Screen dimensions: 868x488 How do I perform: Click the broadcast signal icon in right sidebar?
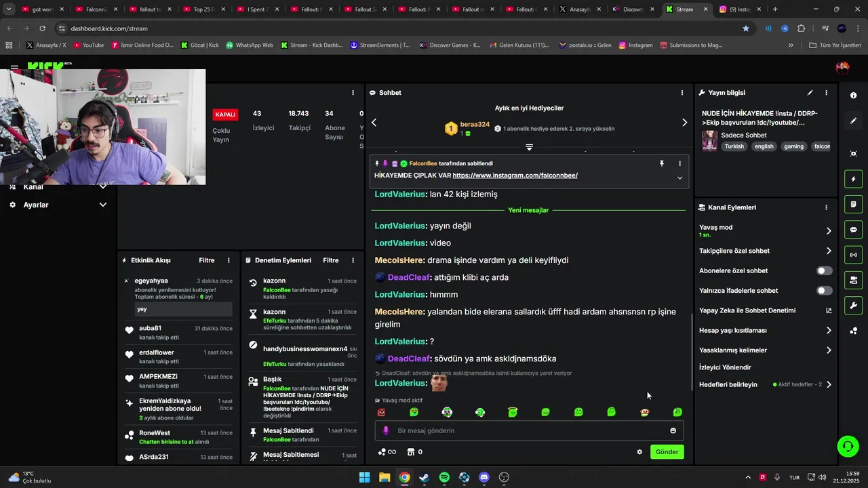[853, 255]
